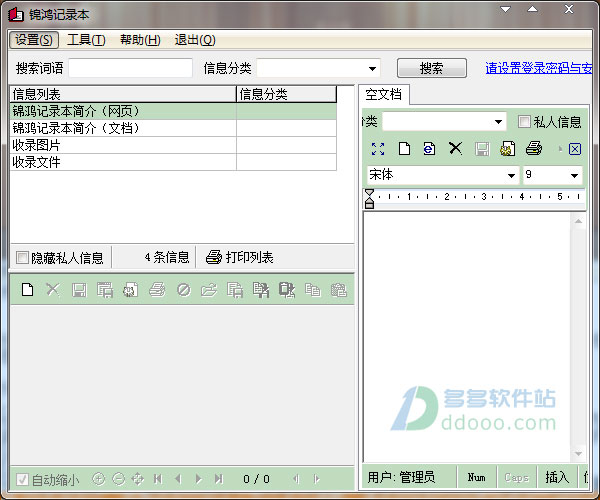This screenshot has height=500, width=600.
Task: Jump to the first image
Action: (158, 479)
